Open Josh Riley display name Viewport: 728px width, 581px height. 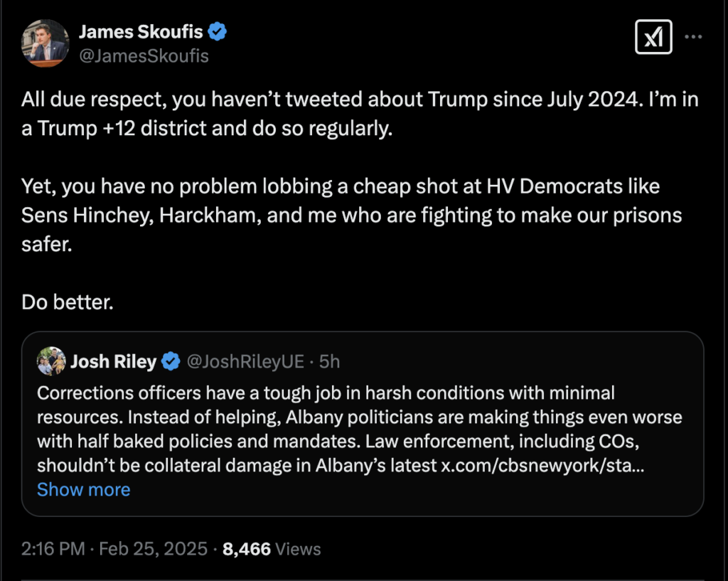[113, 362]
